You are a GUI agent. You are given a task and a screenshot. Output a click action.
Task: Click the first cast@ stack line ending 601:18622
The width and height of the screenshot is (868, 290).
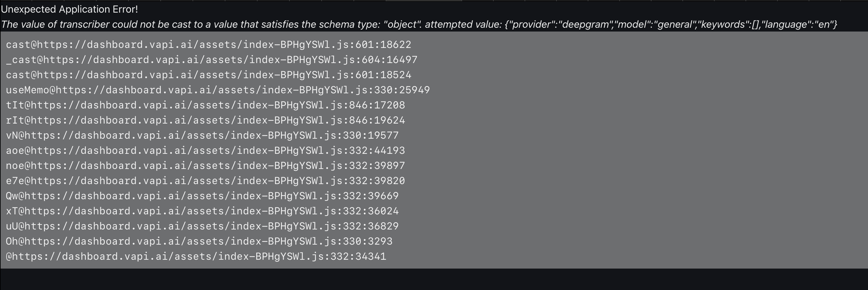tap(209, 45)
